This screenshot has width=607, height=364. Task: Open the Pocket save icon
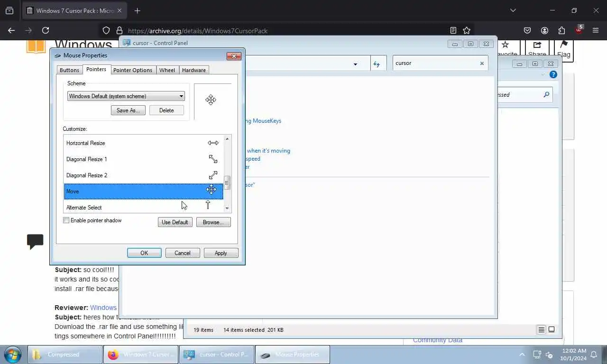click(527, 30)
